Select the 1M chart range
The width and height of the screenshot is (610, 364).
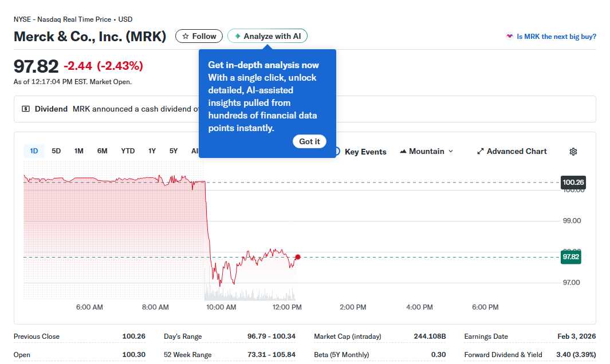coord(79,151)
